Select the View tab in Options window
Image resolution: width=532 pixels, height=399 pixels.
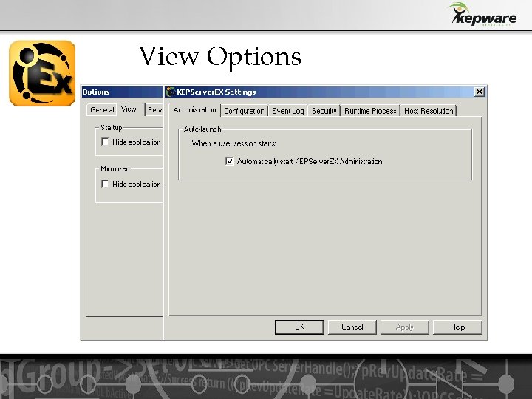tap(129, 109)
